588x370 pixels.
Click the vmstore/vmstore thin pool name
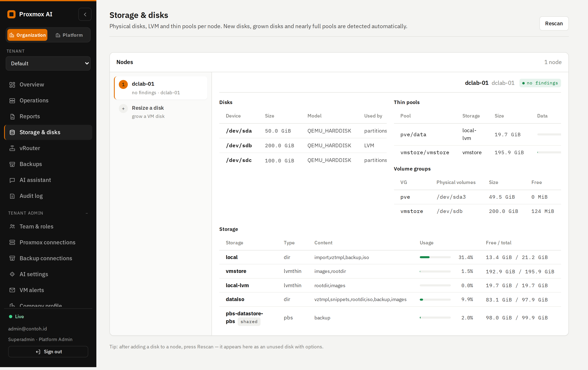coord(425,152)
